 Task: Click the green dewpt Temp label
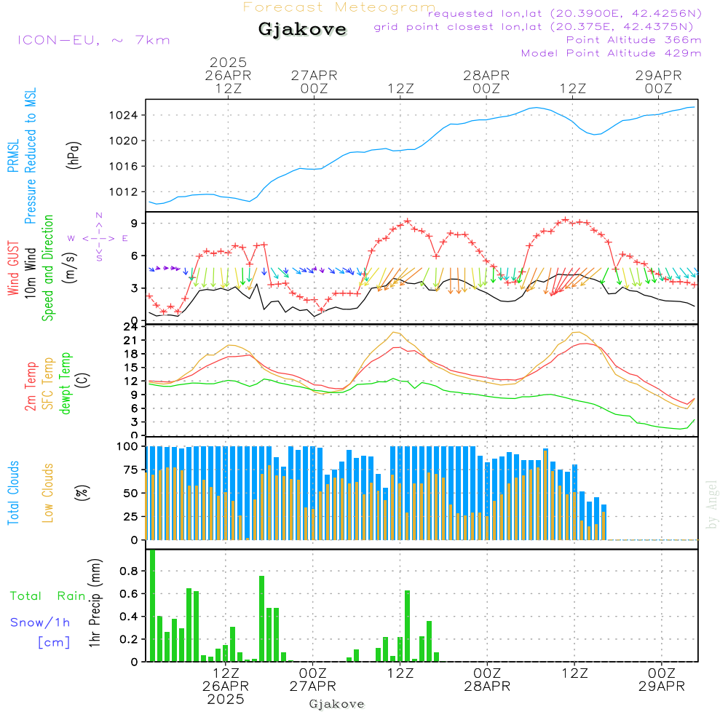66,384
